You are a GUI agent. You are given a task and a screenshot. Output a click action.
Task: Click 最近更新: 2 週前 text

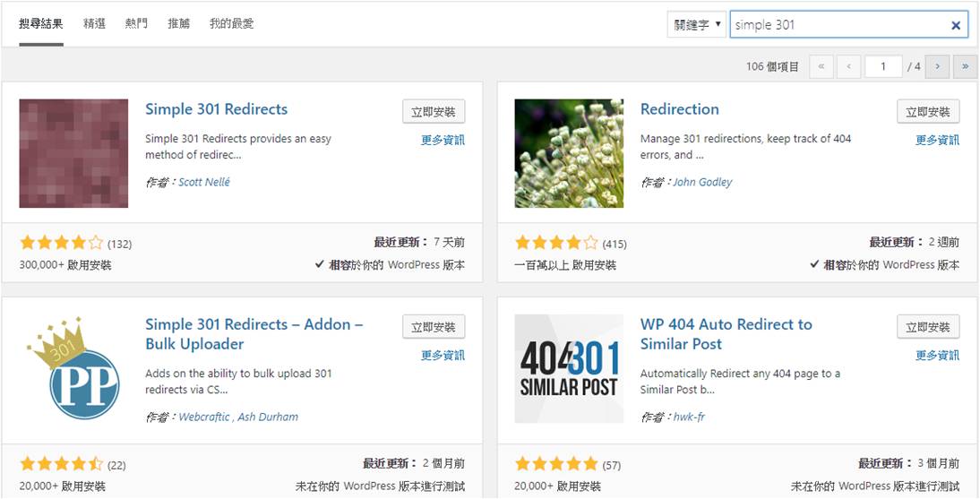pos(915,242)
